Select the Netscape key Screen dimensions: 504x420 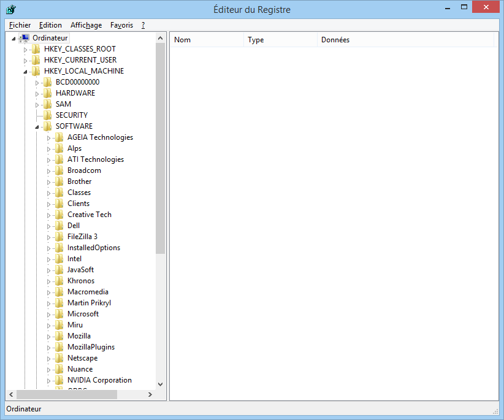(x=82, y=358)
